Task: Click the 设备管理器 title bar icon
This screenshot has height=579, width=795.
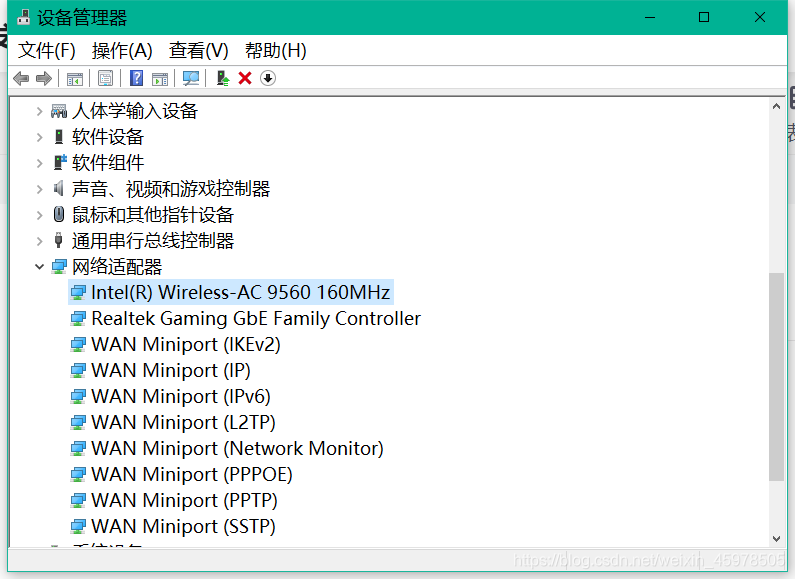Action: [x=23, y=17]
